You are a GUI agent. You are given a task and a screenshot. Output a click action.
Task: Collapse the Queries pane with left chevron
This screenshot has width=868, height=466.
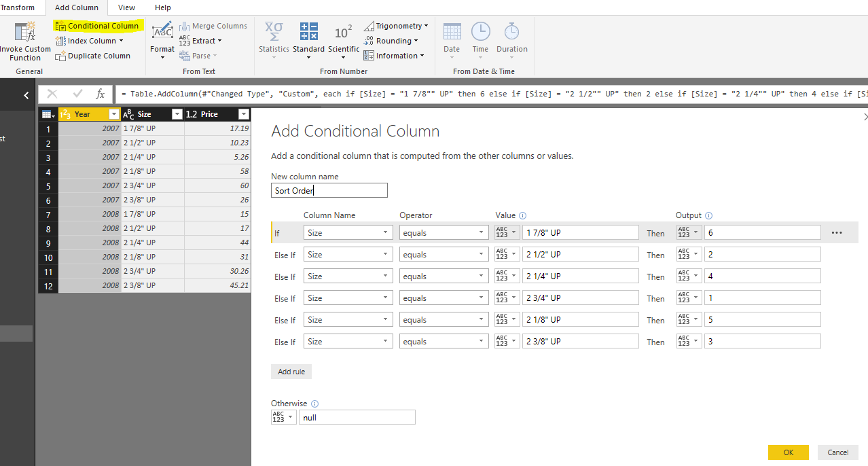[26, 96]
